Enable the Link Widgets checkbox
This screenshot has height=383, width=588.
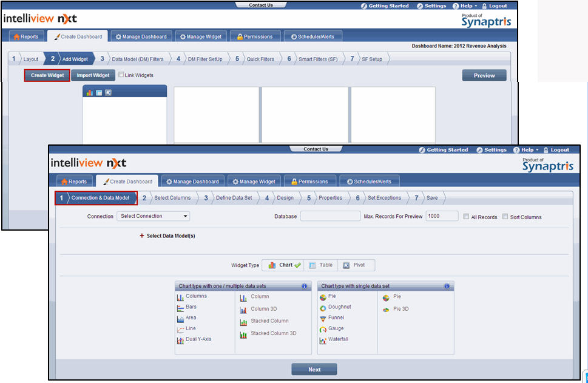coord(121,75)
